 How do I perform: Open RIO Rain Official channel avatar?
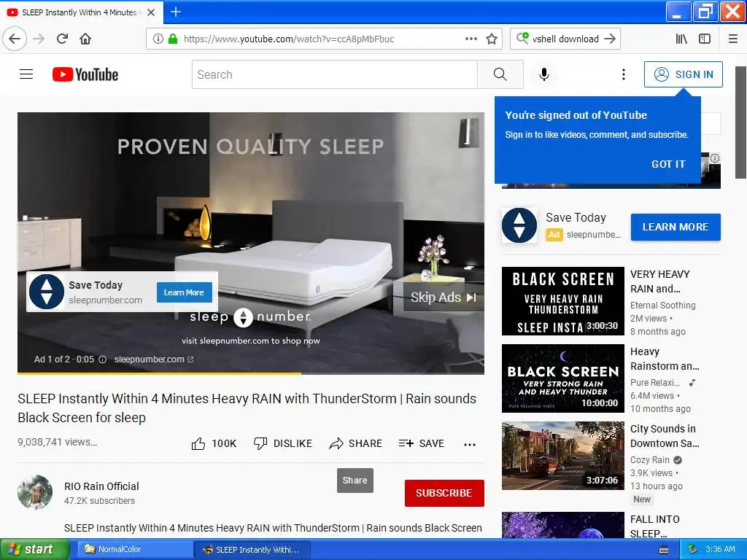pos(35,492)
